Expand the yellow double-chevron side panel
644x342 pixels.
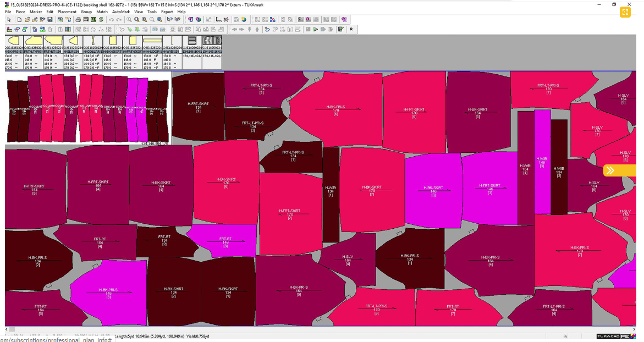click(610, 170)
